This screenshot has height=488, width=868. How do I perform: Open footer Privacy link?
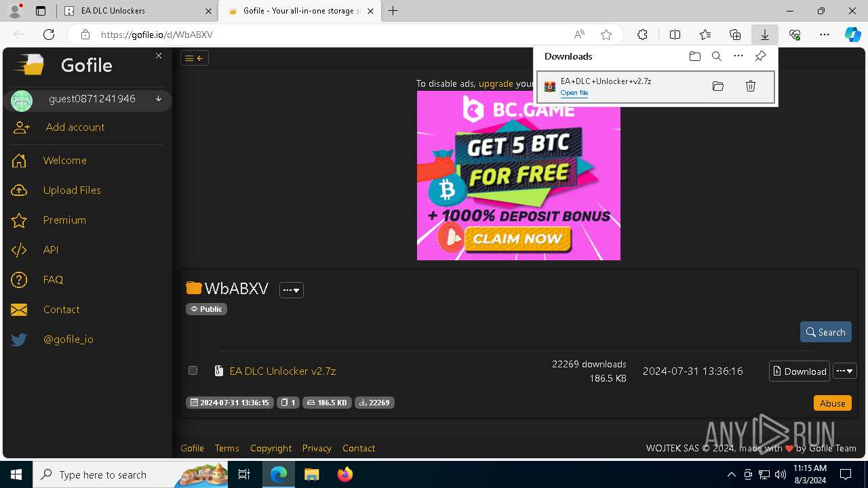317,449
